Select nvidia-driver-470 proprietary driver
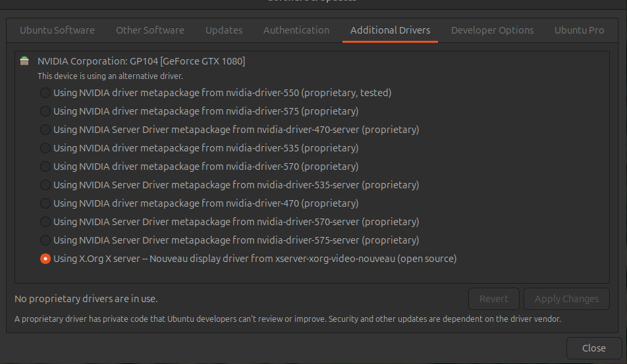The image size is (627, 364). [x=45, y=203]
